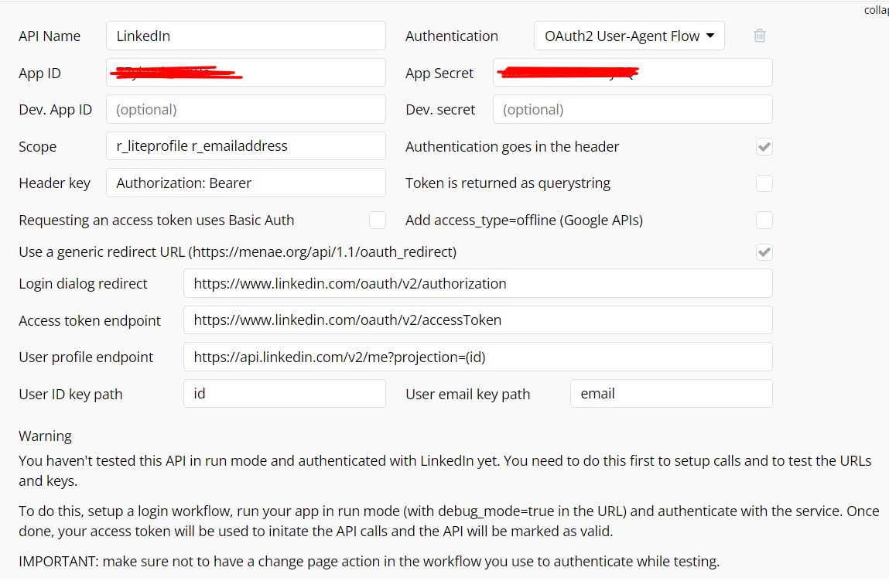Edit the User ID key path field
Screen dimensions: 889x588
284,394
